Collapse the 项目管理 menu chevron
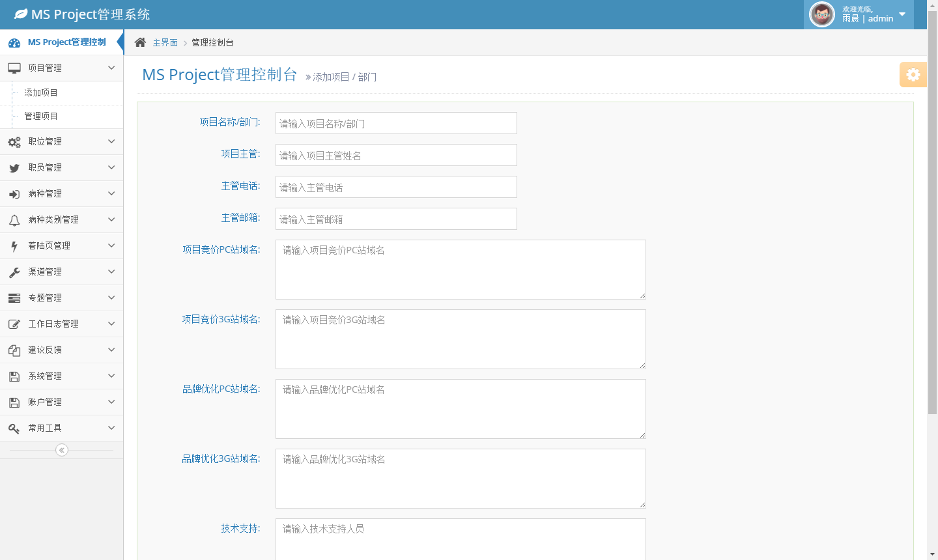Viewport: 938px width, 560px height. click(111, 68)
